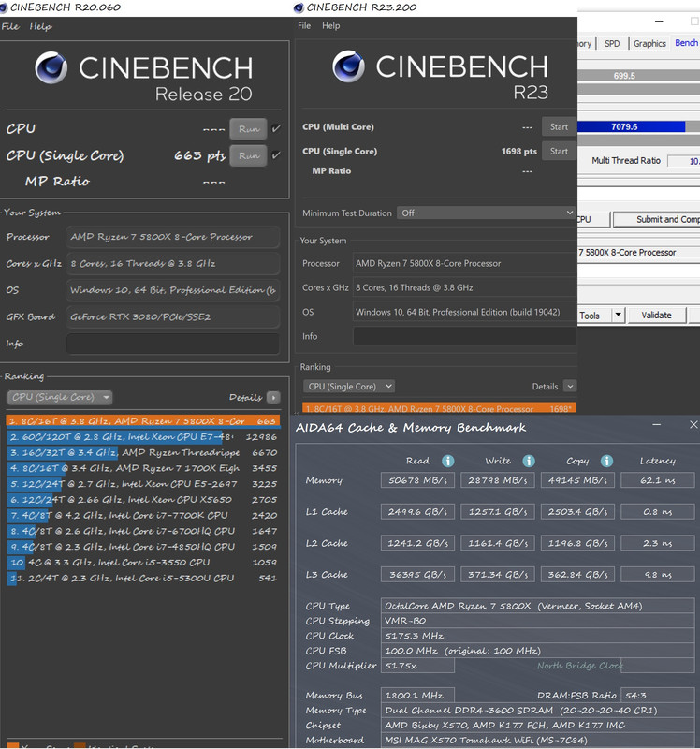Click the CPU-Z Validate button

[x=657, y=316]
